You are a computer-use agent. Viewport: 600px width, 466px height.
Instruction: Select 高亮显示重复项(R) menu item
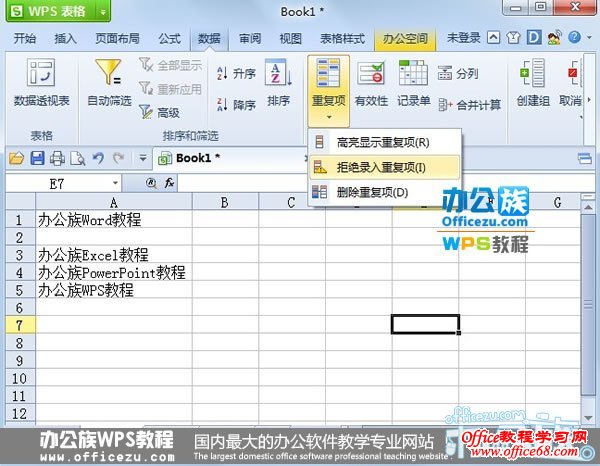tap(385, 142)
